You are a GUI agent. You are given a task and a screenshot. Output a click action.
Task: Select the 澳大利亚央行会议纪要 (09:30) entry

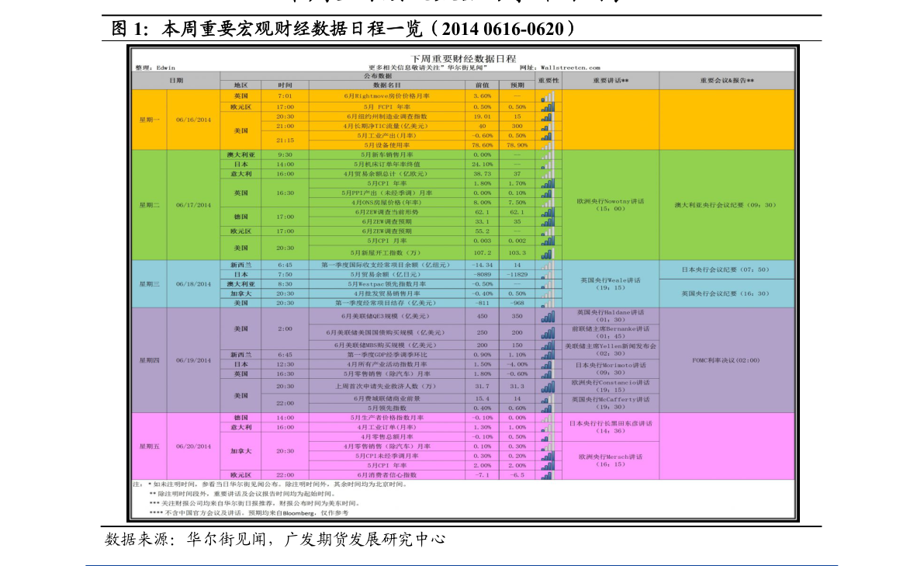[726, 205]
